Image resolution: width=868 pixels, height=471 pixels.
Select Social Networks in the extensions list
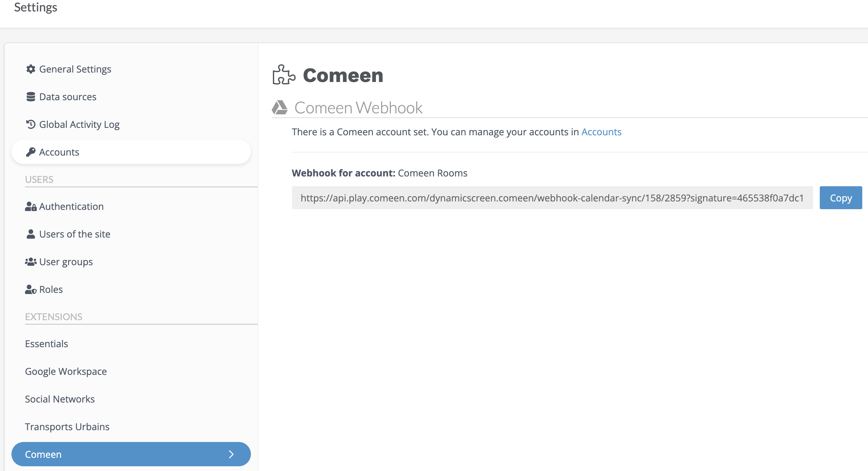click(60, 399)
